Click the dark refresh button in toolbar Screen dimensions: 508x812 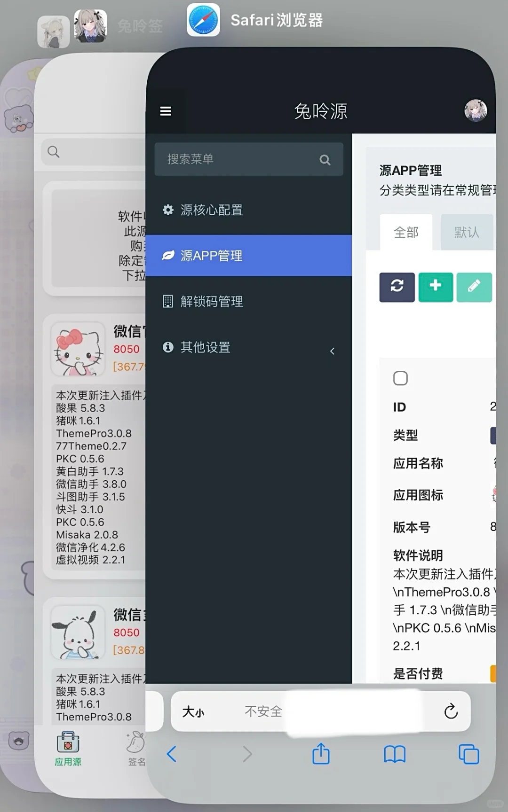(x=397, y=287)
